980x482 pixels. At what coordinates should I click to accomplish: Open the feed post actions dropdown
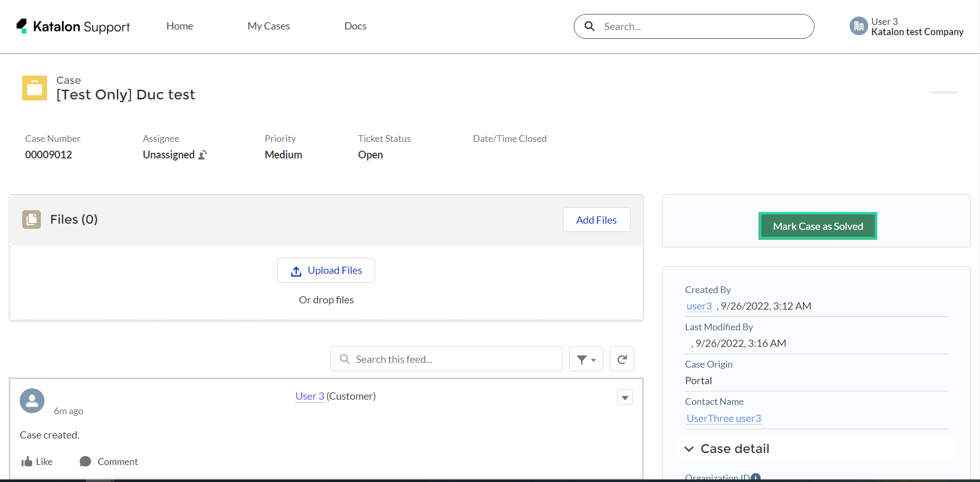(x=625, y=397)
